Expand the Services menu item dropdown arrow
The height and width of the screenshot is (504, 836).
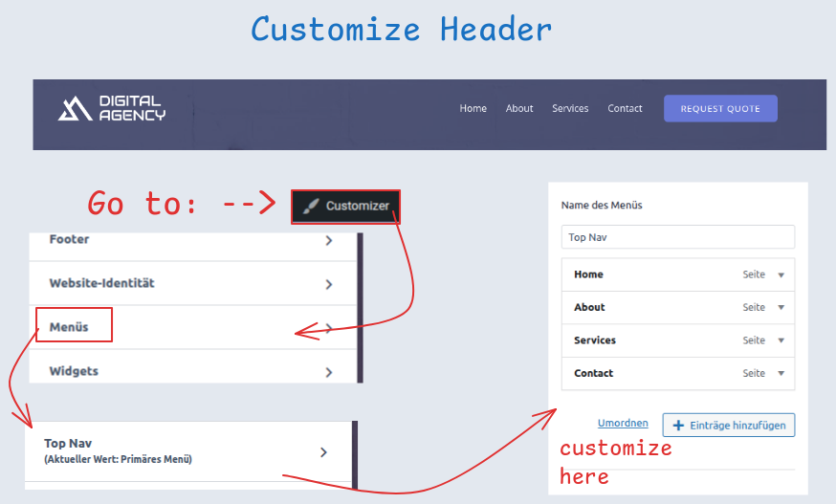pyautogui.click(x=781, y=340)
